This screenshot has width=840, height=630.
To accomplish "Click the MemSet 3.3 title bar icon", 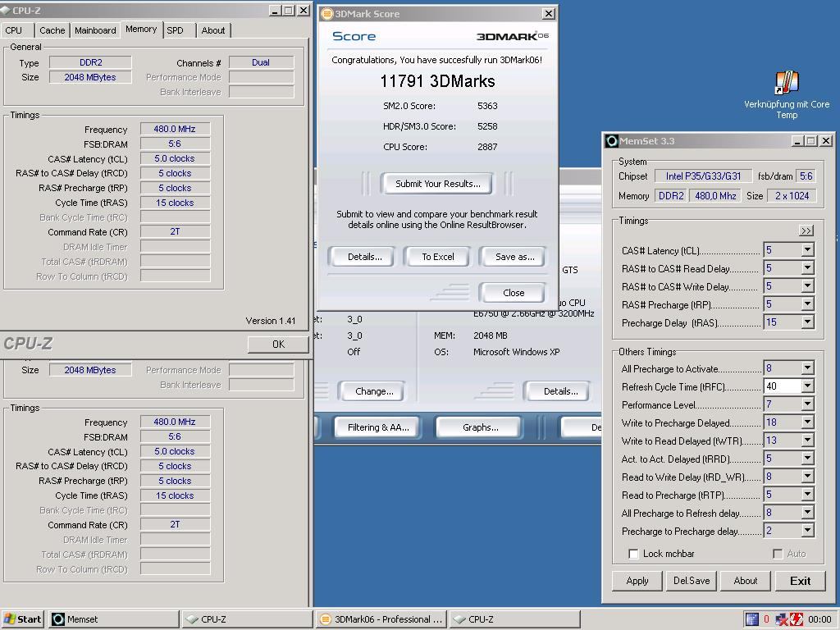I will point(611,141).
